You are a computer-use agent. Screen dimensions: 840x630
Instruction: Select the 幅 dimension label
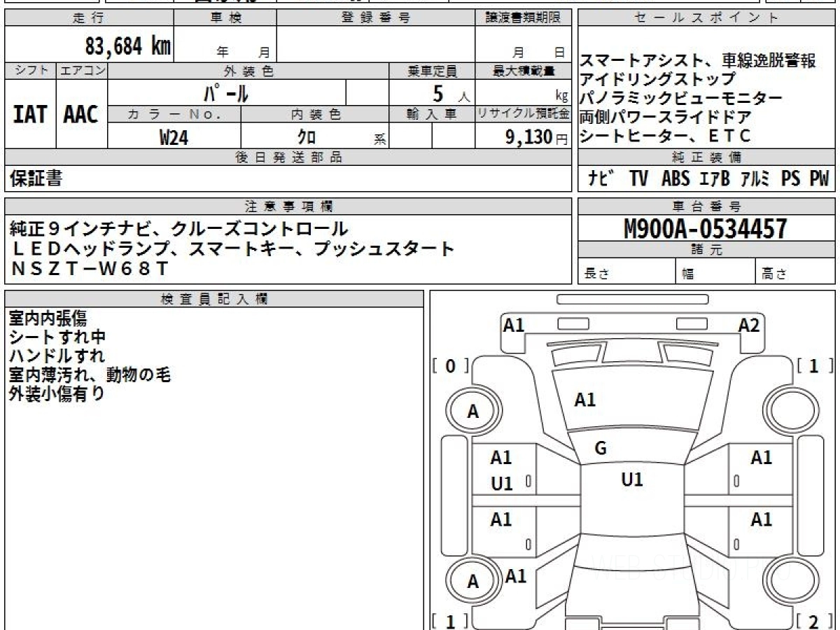pos(688,274)
